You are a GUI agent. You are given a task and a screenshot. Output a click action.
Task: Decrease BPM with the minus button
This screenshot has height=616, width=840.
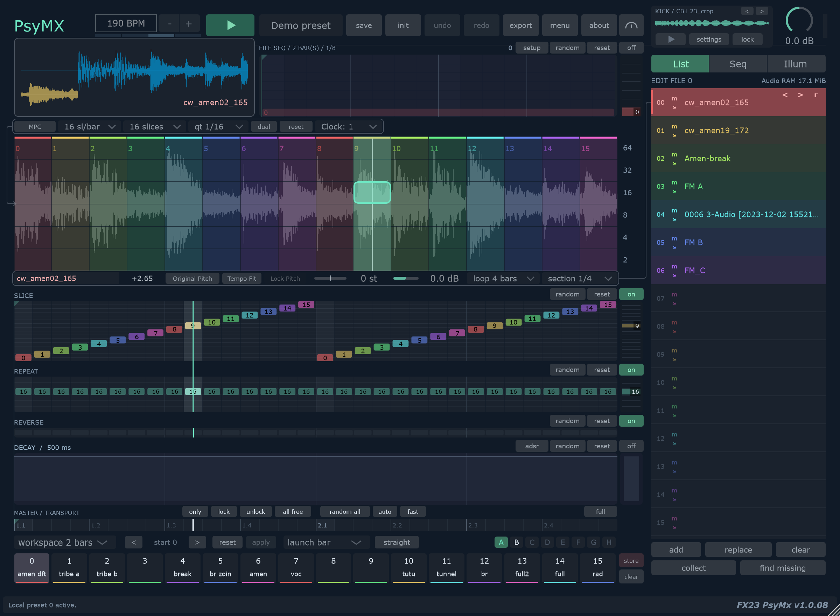coord(170,24)
